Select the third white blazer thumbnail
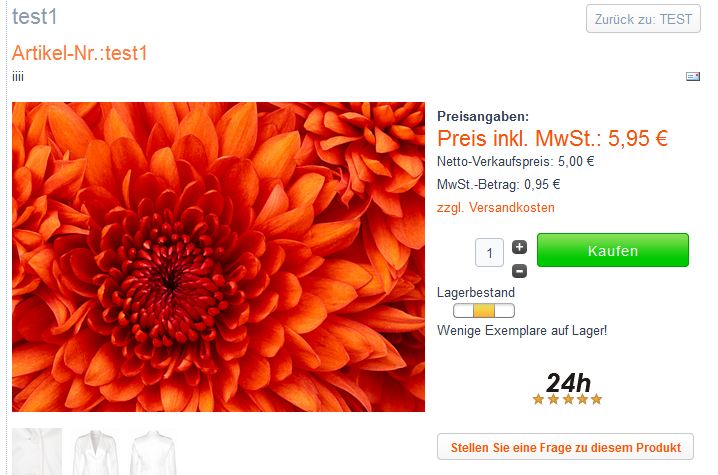This screenshot has width=718, height=475. 153,452
